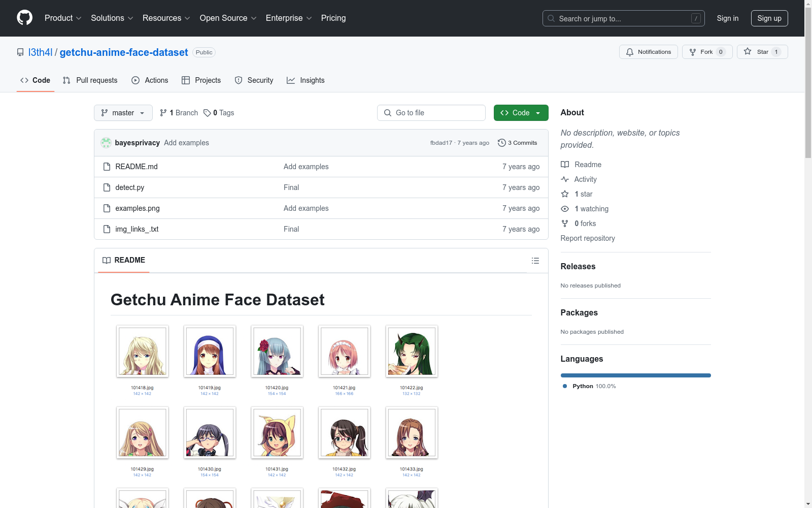Switch to the Pull requests tab
The image size is (812, 508).
coord(90,80)
